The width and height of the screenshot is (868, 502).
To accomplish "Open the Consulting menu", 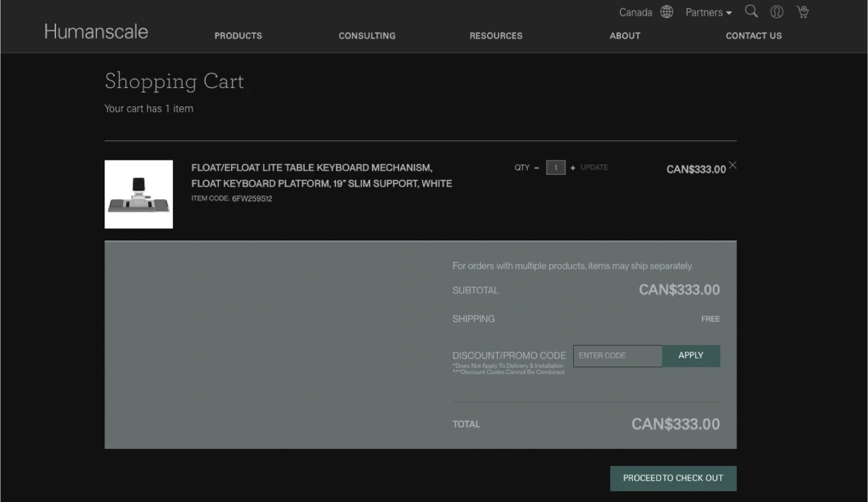I will pyautogui.click(x=367, y=36).
